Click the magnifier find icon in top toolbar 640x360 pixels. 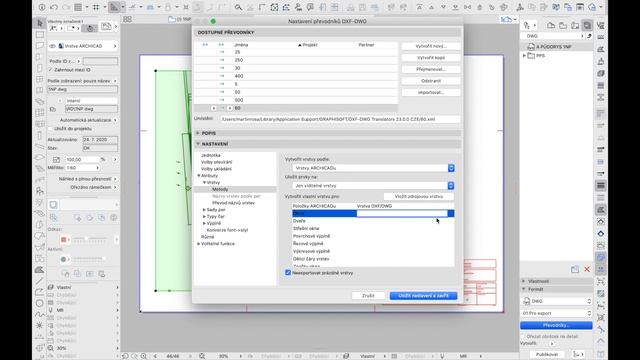[238, 7]
